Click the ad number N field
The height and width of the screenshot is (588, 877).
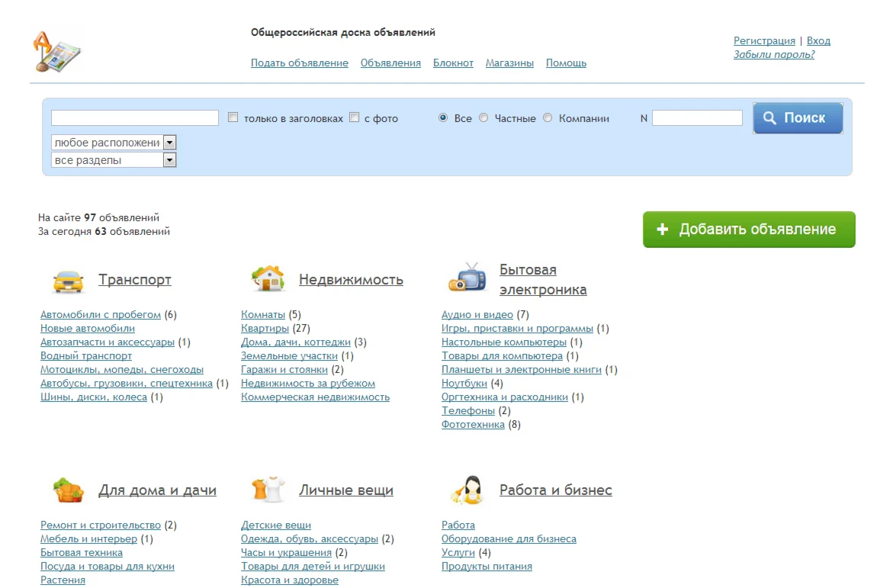[697, 118]
